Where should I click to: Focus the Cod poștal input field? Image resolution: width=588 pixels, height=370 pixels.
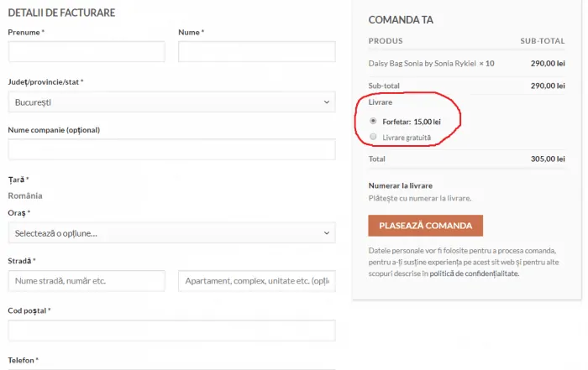click(x=171, y=331)
